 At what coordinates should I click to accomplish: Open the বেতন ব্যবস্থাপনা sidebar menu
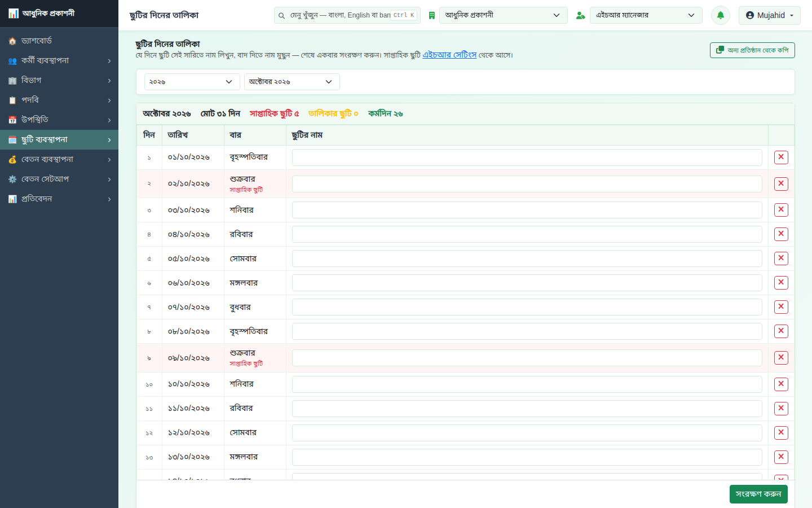point(59,159)
